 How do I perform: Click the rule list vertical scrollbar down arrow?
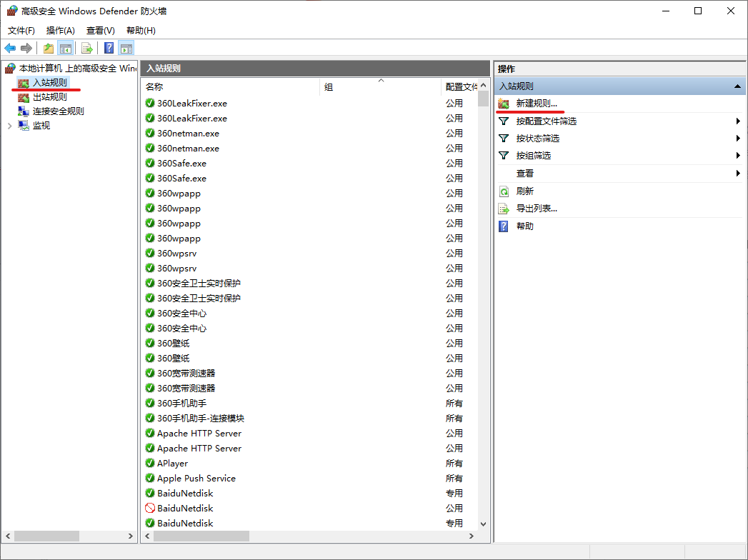[x=483, y=524]
